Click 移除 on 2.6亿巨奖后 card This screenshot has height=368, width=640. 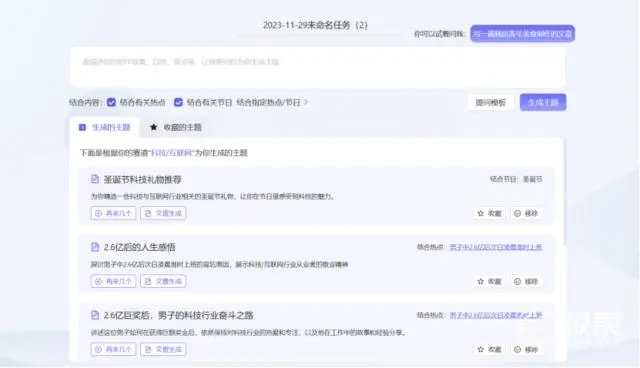[526, 350]
